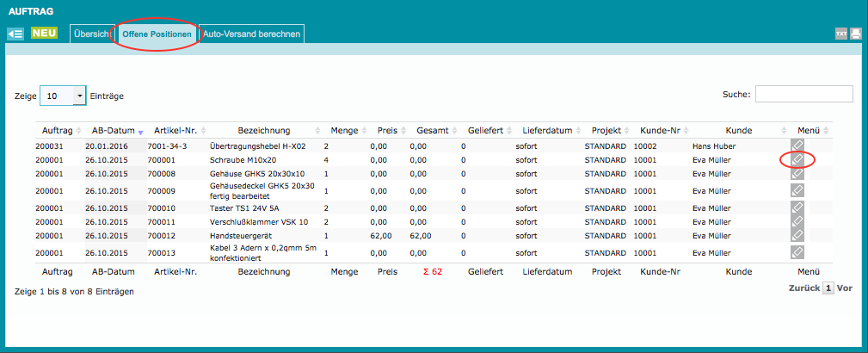Edit the Übertragungshebel H-X02 row
Image resolution: width=868 pixels, height=353 pixels.
797,146
